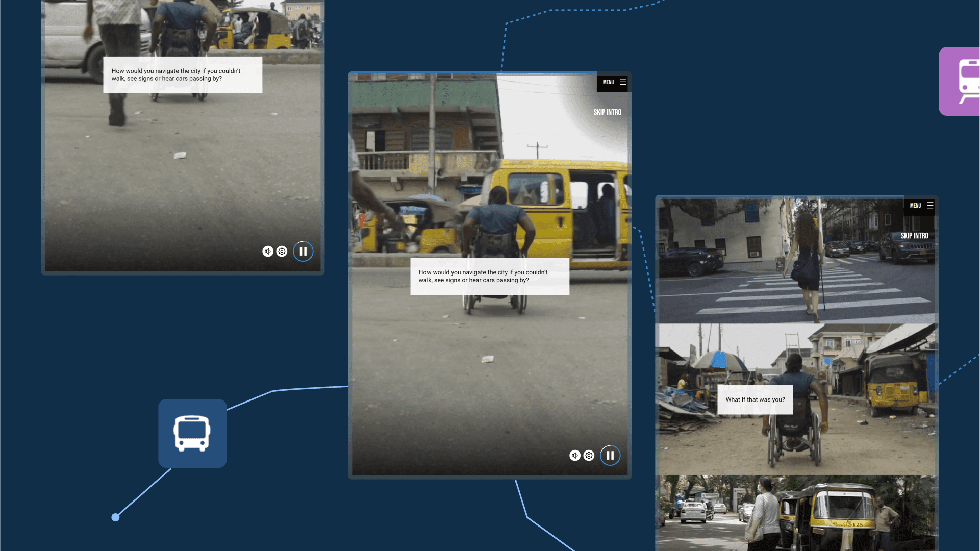The width and height of the screenshot is (980, 551).
Task: Toggle sound icon in the center video panel
Action: pyautogui.click(x=574, y=456)
